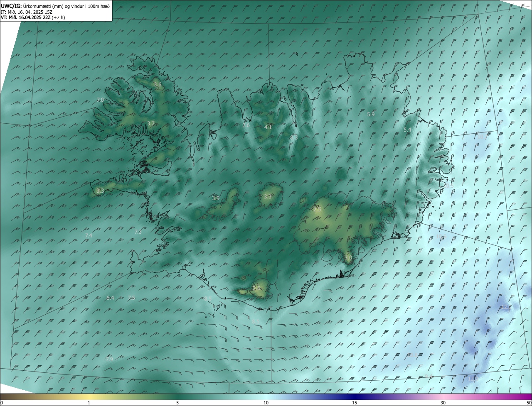Image resolution: width=532 pixels, height=406 pixels.
Task: Click the 50 tick on the color scale
Action: tap(529, 403)
